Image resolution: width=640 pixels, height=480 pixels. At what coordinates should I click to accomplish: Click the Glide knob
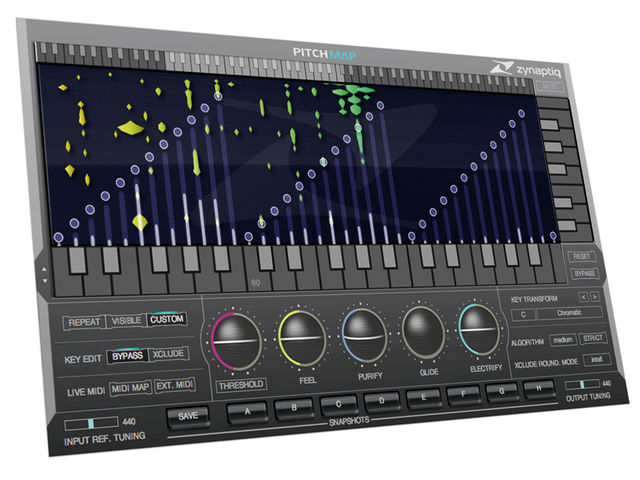[x=423, y=333]
